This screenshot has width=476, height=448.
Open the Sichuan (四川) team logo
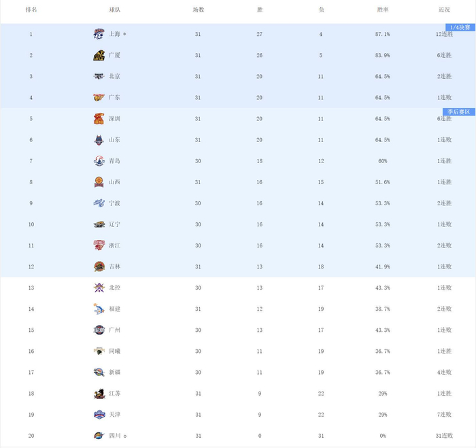[99, 436]
